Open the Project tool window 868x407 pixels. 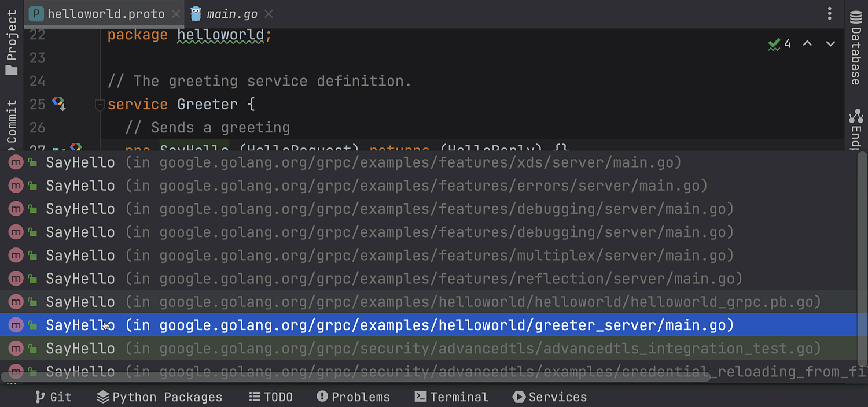pyautogui.click(x=12, y=42)
